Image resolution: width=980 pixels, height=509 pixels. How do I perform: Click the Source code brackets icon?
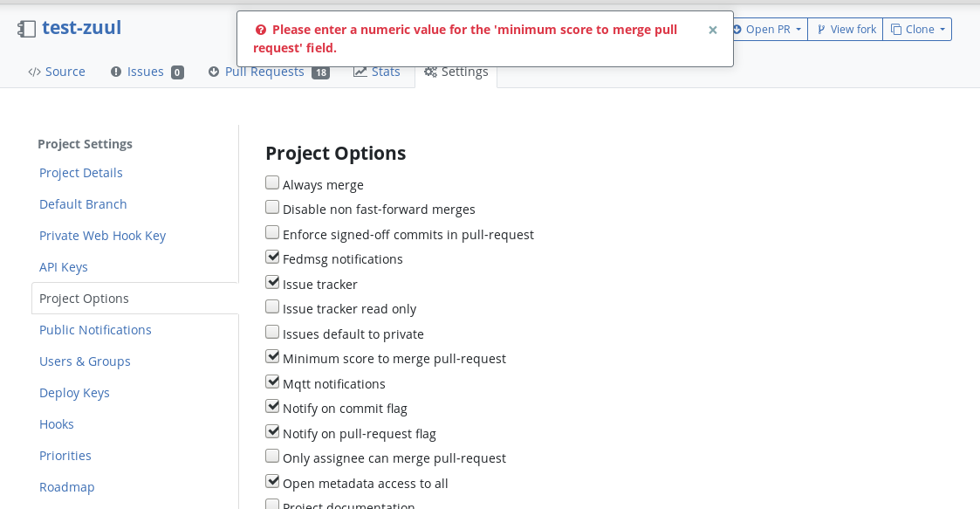pyautogui.click(x=34, y=72)
